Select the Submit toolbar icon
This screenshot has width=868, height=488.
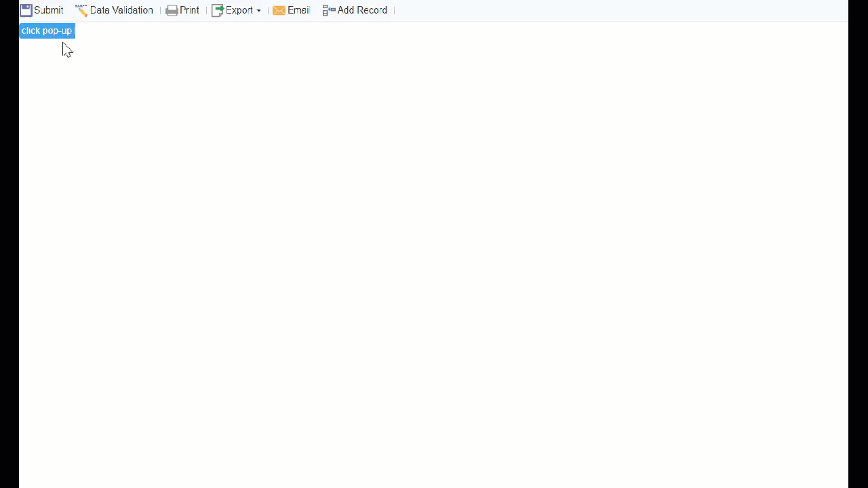[41, 9]
